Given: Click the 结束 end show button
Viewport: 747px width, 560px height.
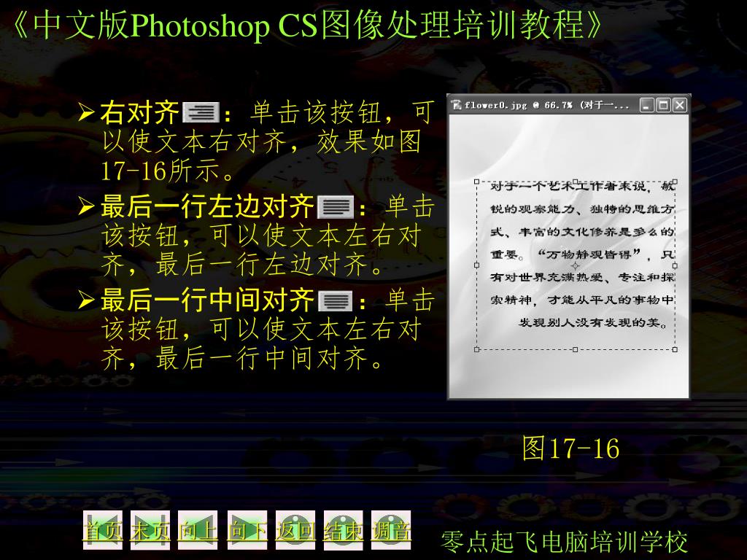Looking at the screenshot, I should (x=343, y=530).
